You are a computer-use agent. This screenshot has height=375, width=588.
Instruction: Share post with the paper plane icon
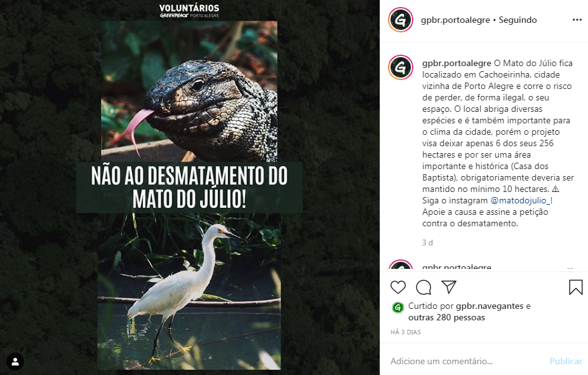coord(448,287)
